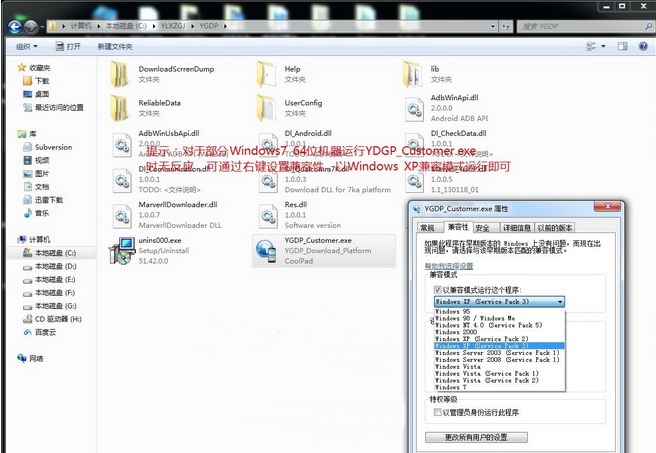Click the Back navigation arrow
The height and width of the screenshot is (453, 656).
tap(14, 27)
